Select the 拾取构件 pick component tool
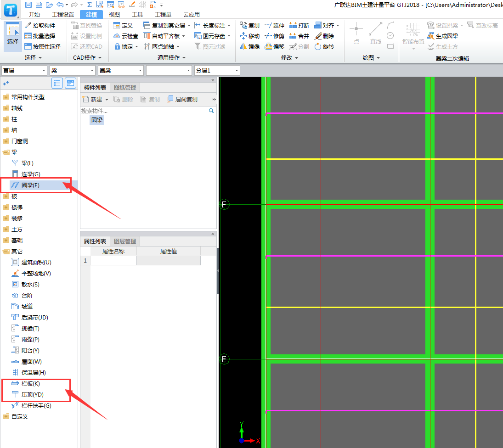Viewport: 503px width, 448px height. pos(40,25)
